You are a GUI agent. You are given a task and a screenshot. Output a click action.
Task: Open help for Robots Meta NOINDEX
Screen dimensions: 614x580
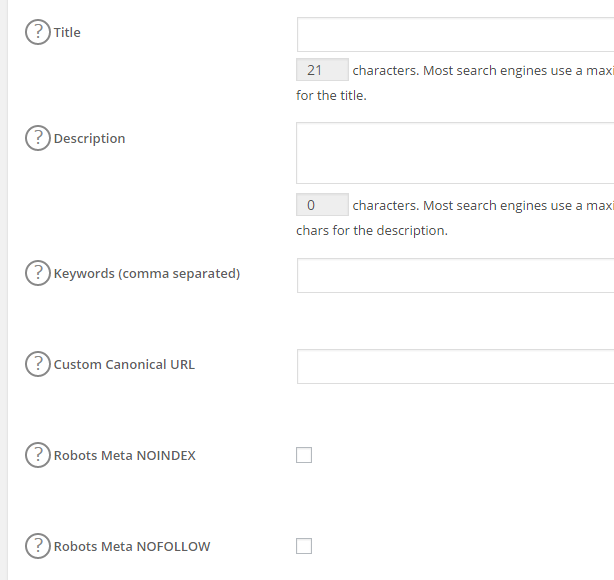pos(37,455)
